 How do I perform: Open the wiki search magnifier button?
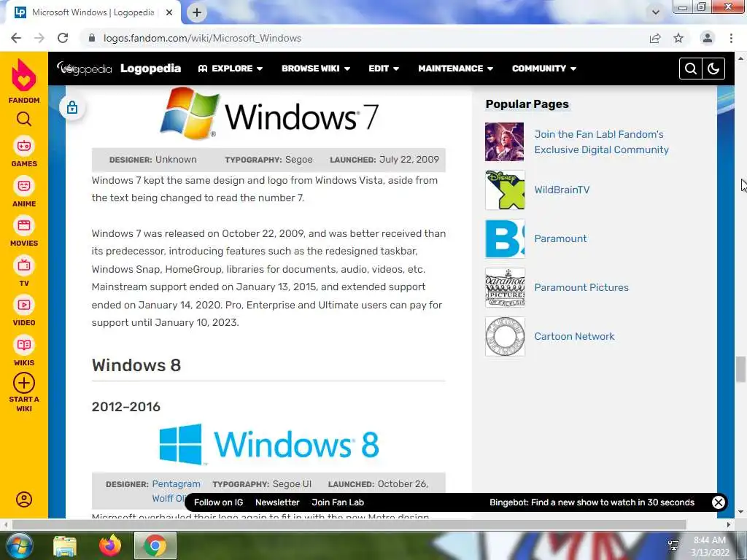(x=691, y=69)
